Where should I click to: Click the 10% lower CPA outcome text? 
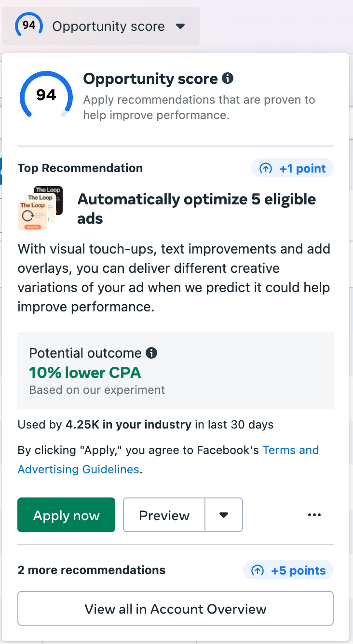[85, 373]
